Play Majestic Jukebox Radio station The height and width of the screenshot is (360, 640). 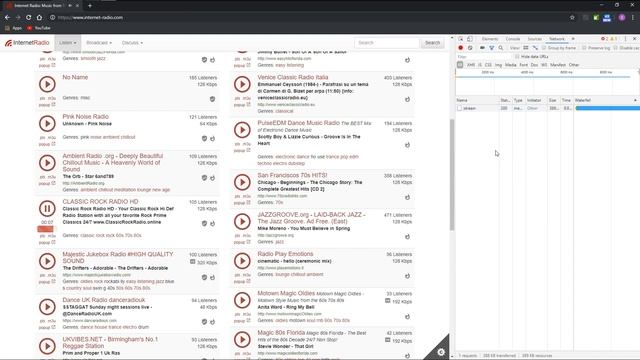pos(47,261)
